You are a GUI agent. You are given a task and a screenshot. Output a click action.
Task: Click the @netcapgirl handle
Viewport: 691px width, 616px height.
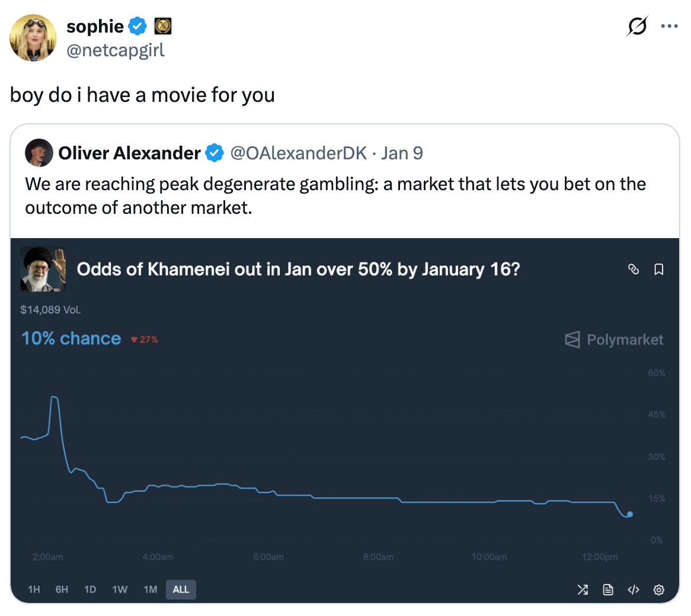pyautogui.click(x=116, y=50)
